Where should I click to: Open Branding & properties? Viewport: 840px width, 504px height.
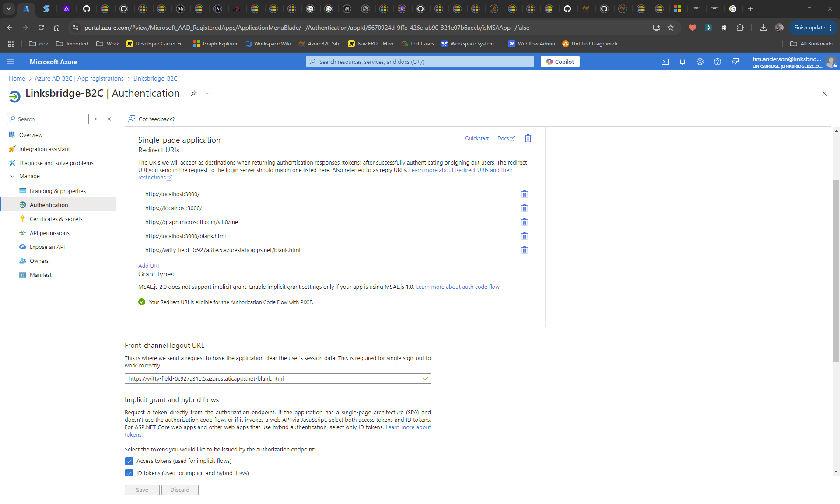click(x=57, y=191)
